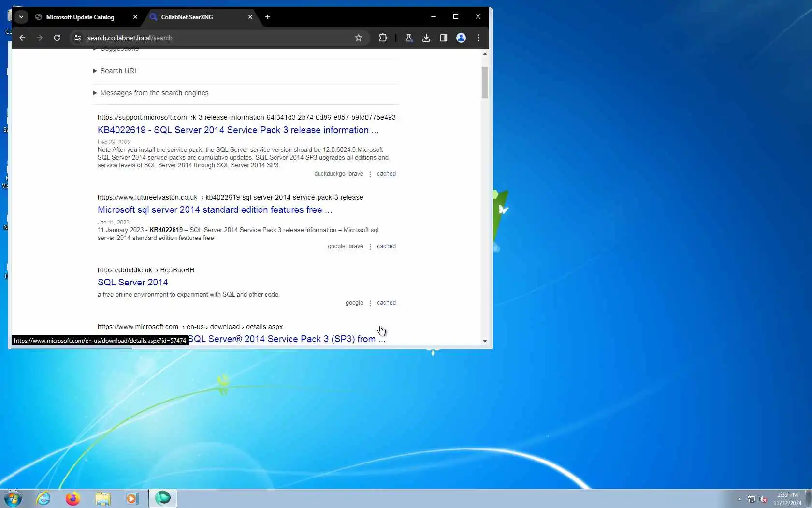Image resolution: width=812 pixels, height=508 pixels.
Task: Toggle the browser side panel
Action: (x=443, y=38)
